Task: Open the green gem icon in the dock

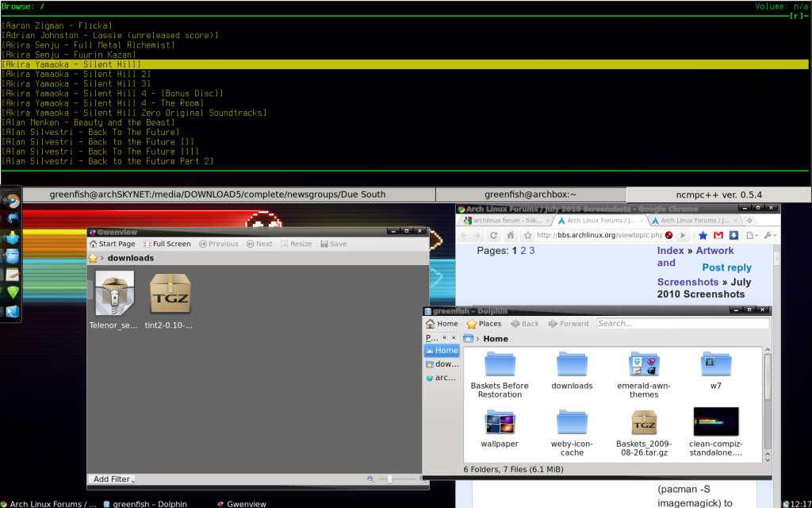Action: click(13, 292)
